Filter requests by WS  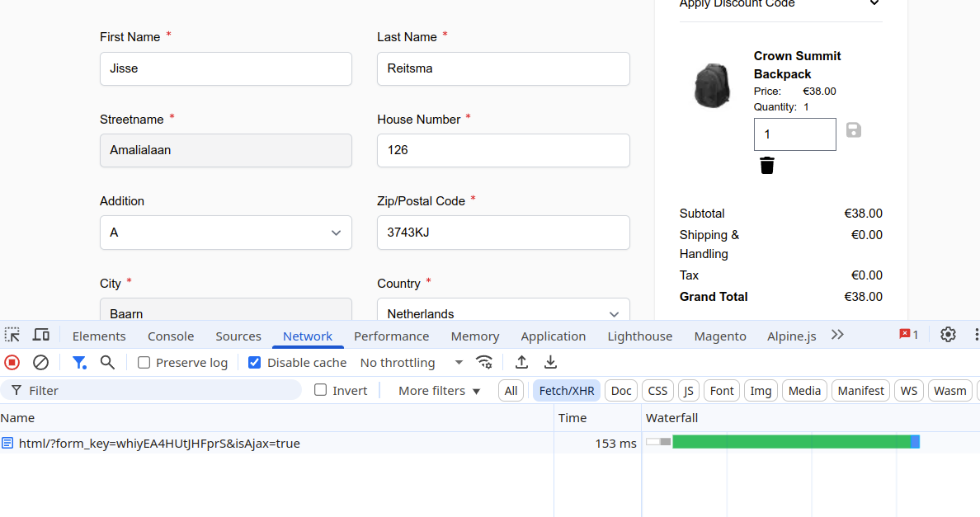tap(909, 391)
